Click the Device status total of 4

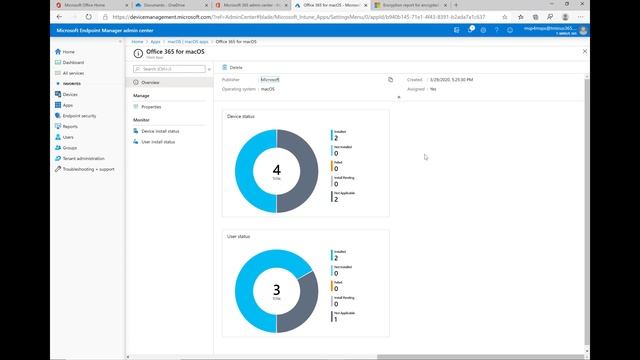tap(277, 169)
